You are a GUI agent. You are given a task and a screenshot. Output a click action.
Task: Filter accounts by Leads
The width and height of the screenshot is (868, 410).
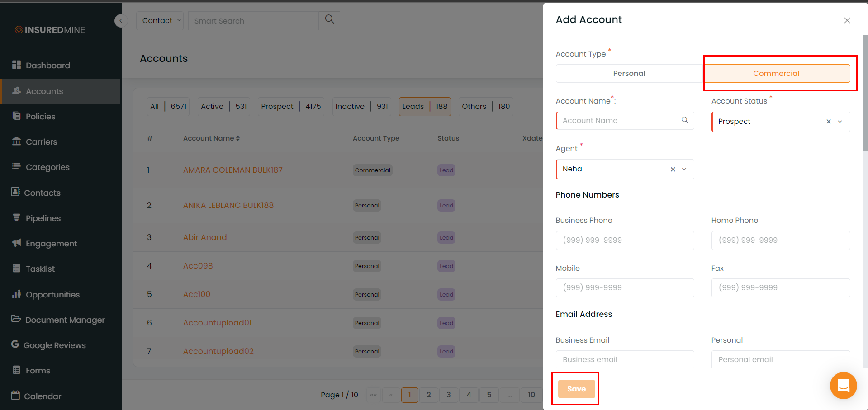click(424, 107)
